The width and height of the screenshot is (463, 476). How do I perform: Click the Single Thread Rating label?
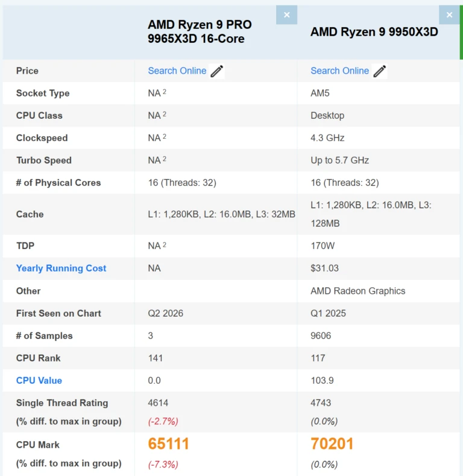[x=62, y=403]
